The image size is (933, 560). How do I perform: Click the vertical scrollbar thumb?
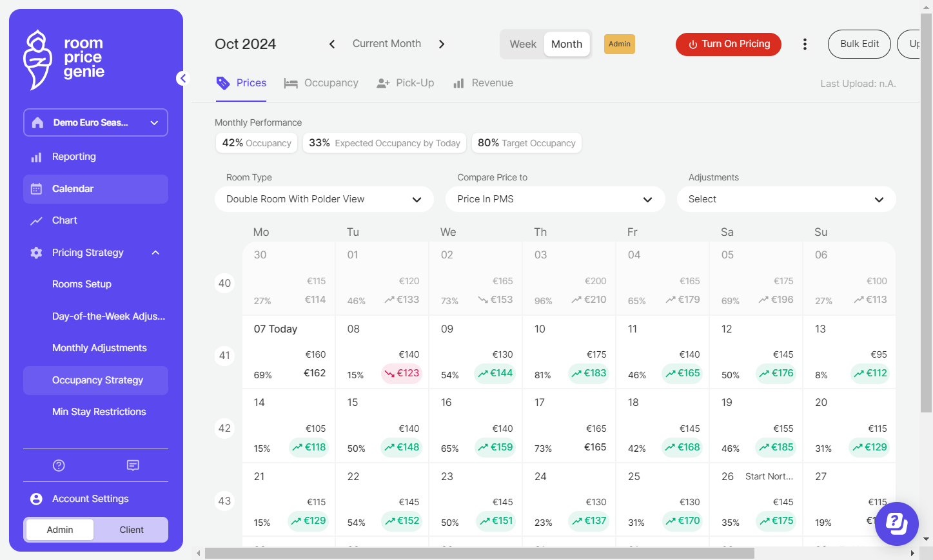(926, 213)
